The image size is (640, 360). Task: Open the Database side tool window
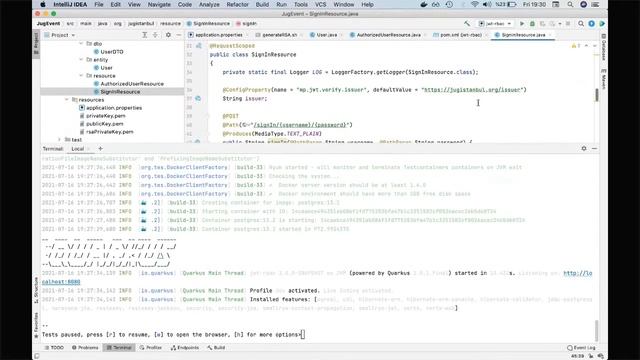click(x=603, y=47)
